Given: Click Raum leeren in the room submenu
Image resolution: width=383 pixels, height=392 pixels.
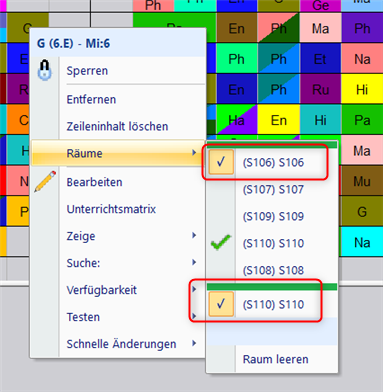Looking at the screenshot, I should click(x=275, y=359).
